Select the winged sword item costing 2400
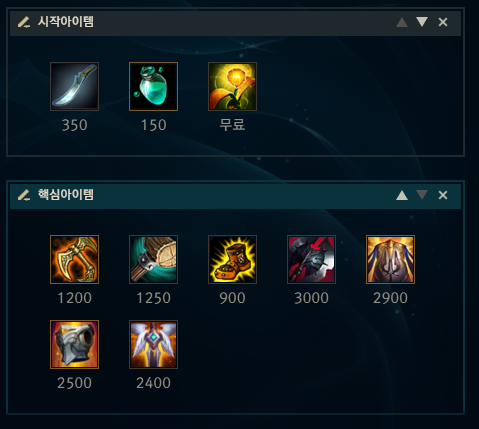The height and width of the screenshot is (429, 479). pyautogui.click(x=153, y=344)
